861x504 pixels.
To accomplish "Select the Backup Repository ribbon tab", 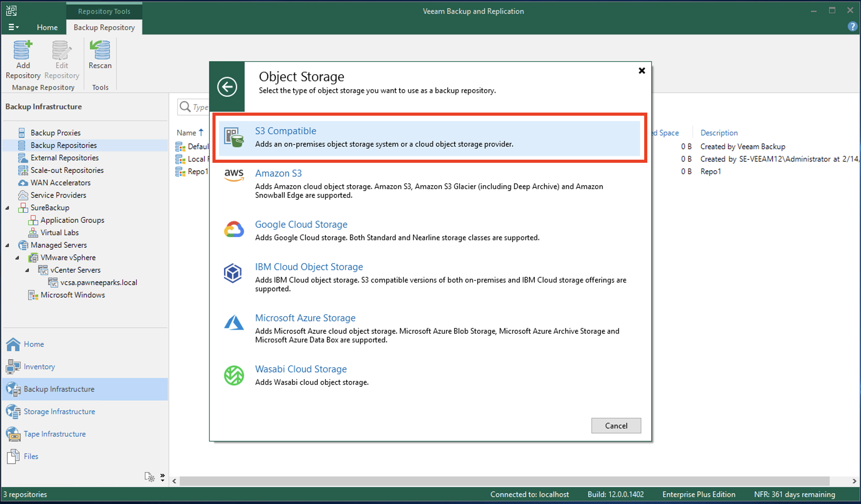I will 104,27.
